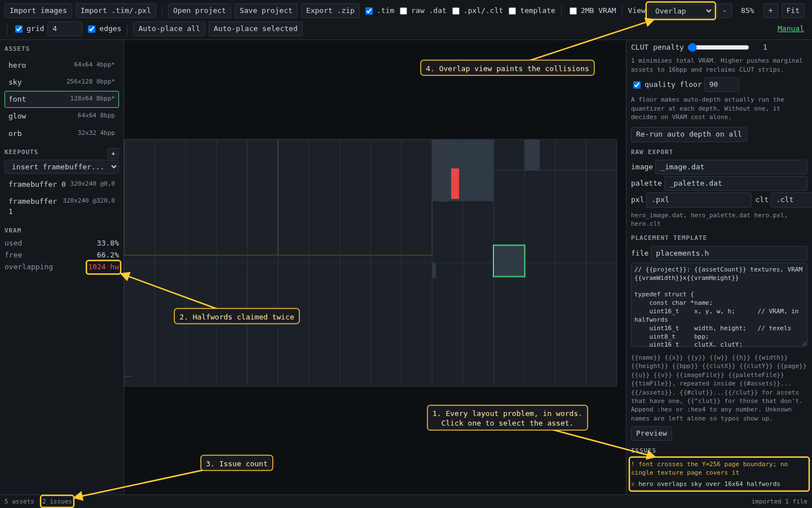The width and height of the screenshot is (812, 508).
Task: Select the hero asset
Action: (x=61, y=65)
